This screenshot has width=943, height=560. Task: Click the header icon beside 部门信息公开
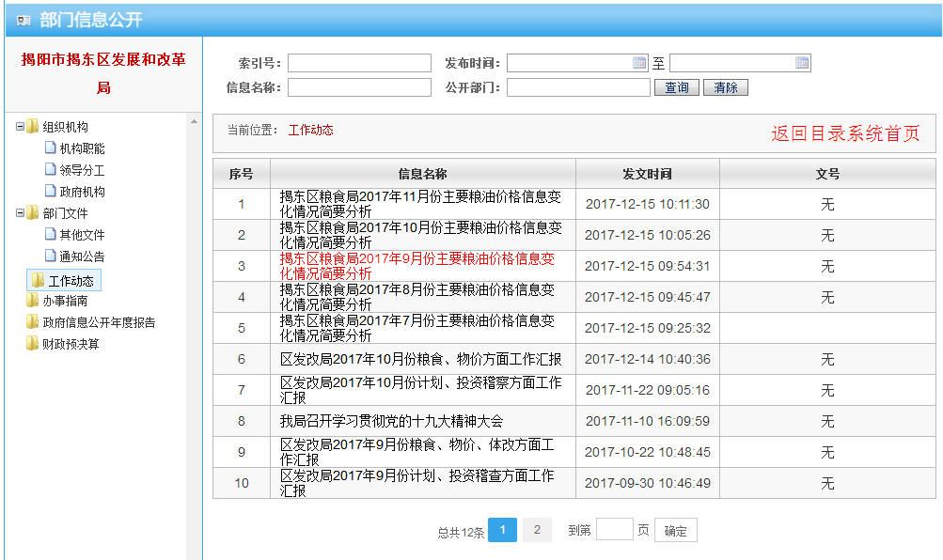[x=24, y=21]
